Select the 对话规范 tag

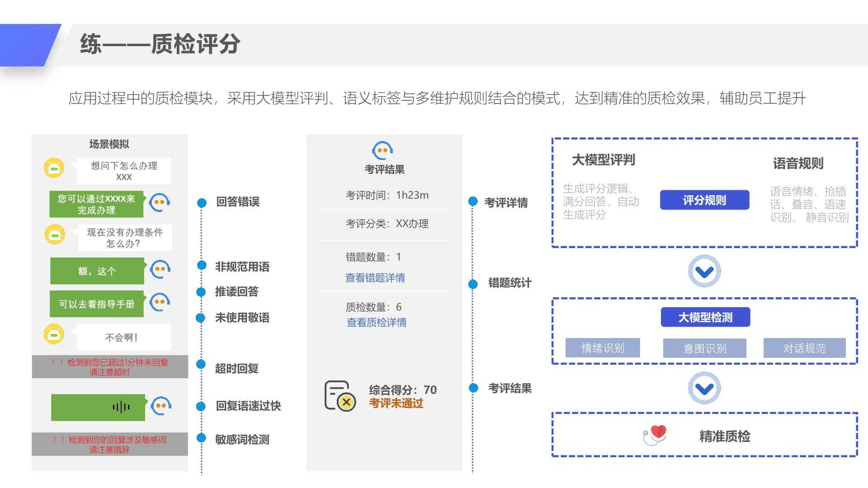pos(804,348)
